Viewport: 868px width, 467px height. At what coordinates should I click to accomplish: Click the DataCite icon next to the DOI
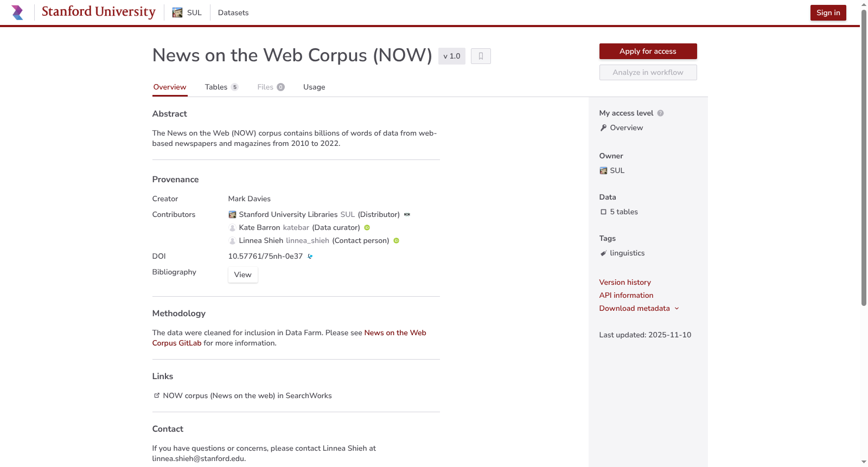coord(310,257)
